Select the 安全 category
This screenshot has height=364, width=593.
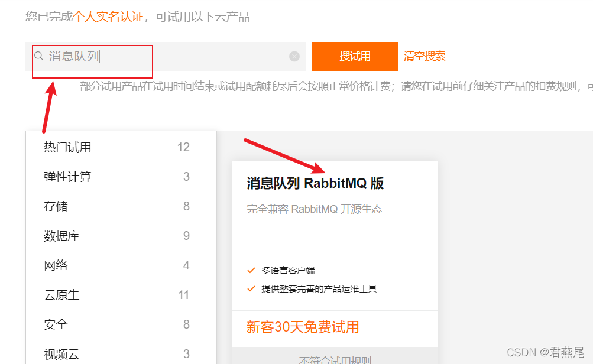pyautogui.click(x=56, y=324)
